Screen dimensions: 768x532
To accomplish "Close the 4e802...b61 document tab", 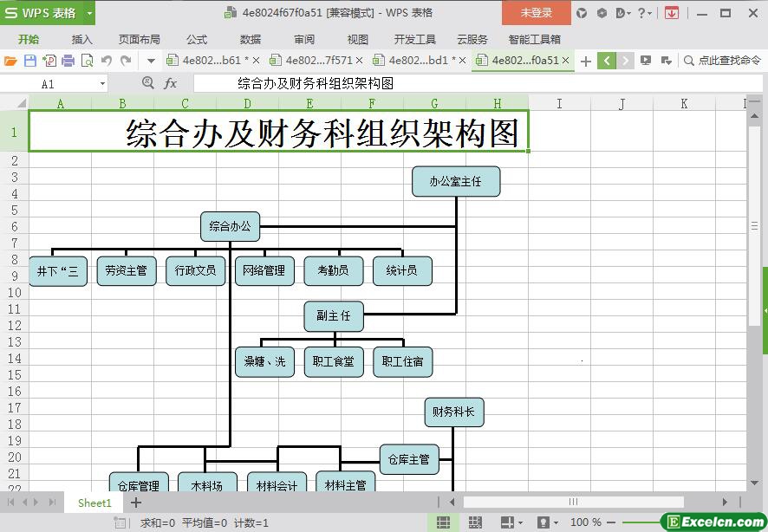I will pos(256,61).
